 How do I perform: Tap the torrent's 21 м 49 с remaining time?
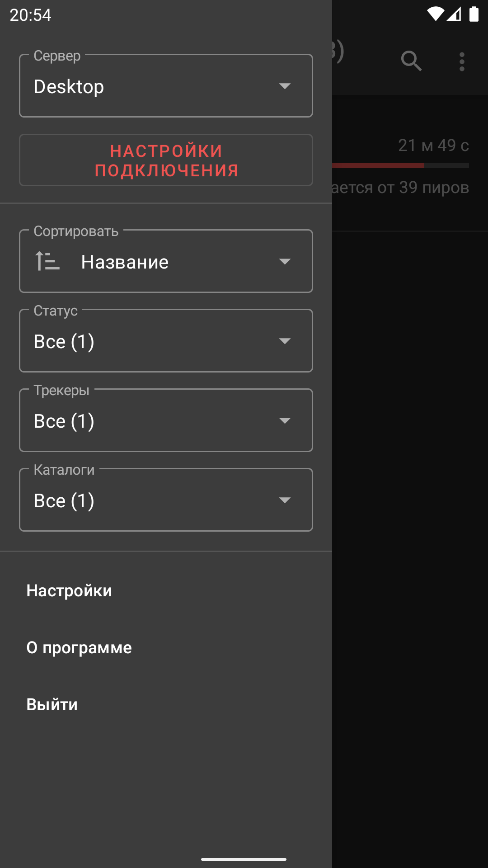[433, 146]
